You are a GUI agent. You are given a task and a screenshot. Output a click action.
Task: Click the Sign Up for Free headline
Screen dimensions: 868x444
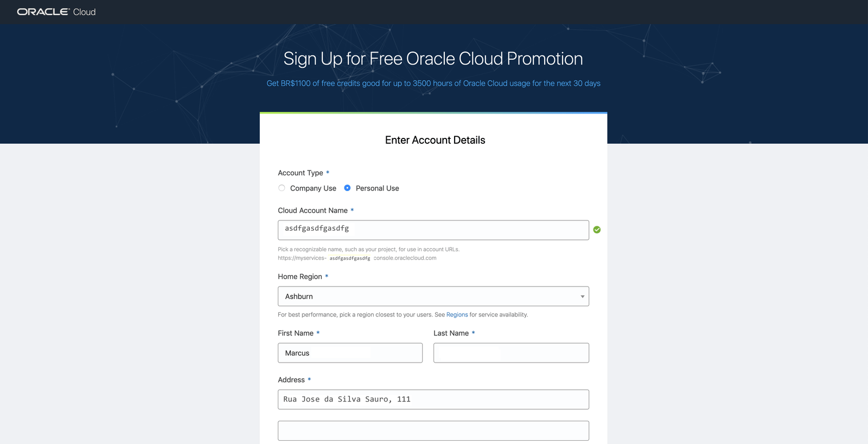point(433,59)
